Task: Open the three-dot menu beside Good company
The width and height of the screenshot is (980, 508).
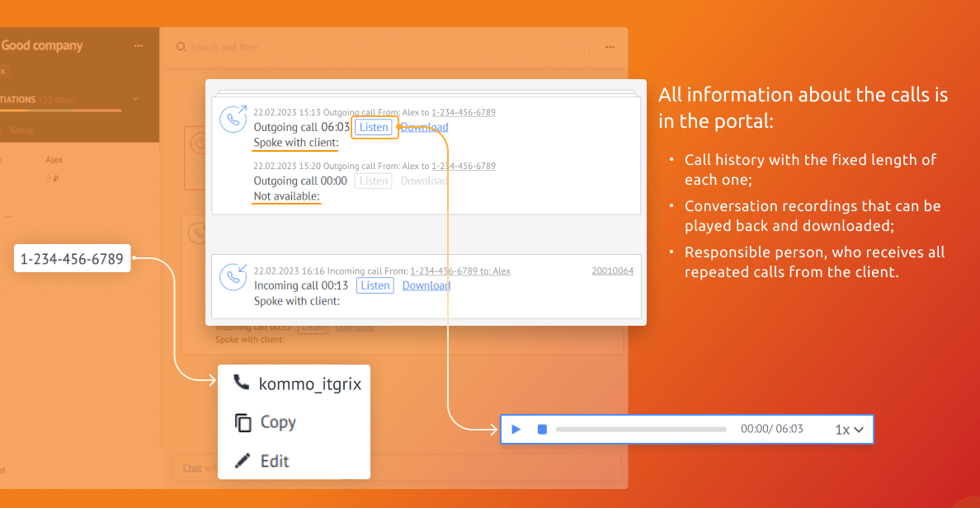Action: tap(139, 46)
